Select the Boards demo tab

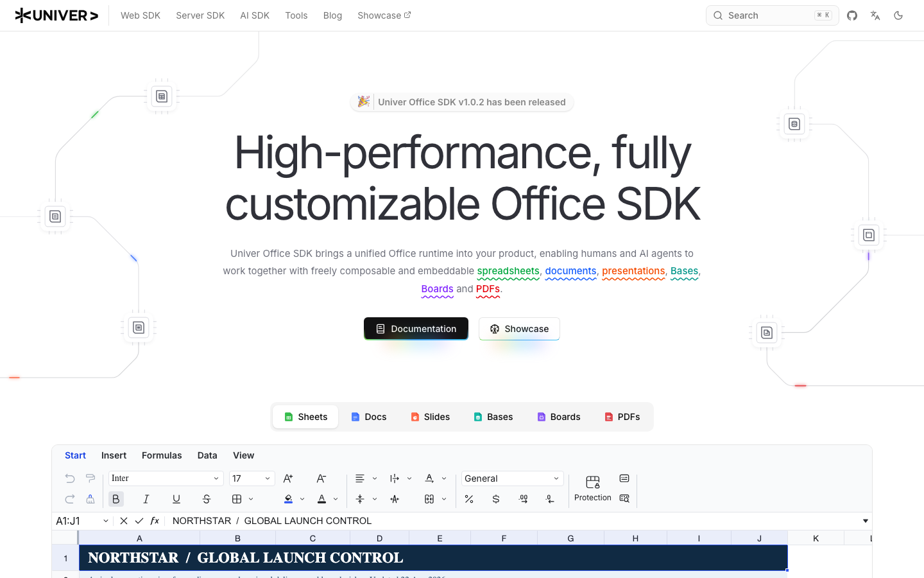559,417
